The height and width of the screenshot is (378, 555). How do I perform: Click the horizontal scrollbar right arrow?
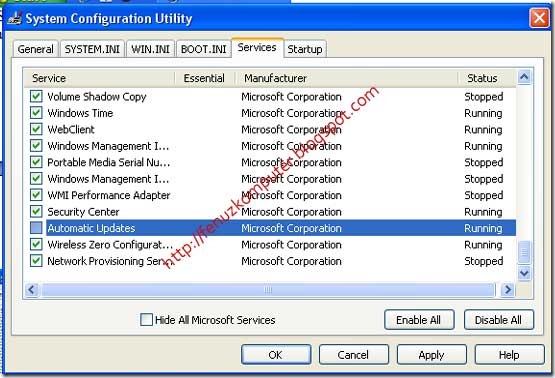508,290
